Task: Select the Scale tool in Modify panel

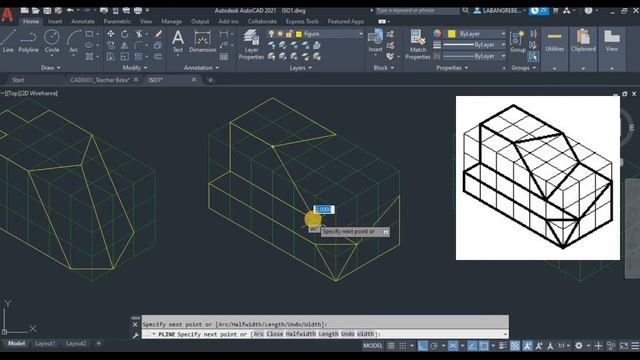Action: coord(124,57)
